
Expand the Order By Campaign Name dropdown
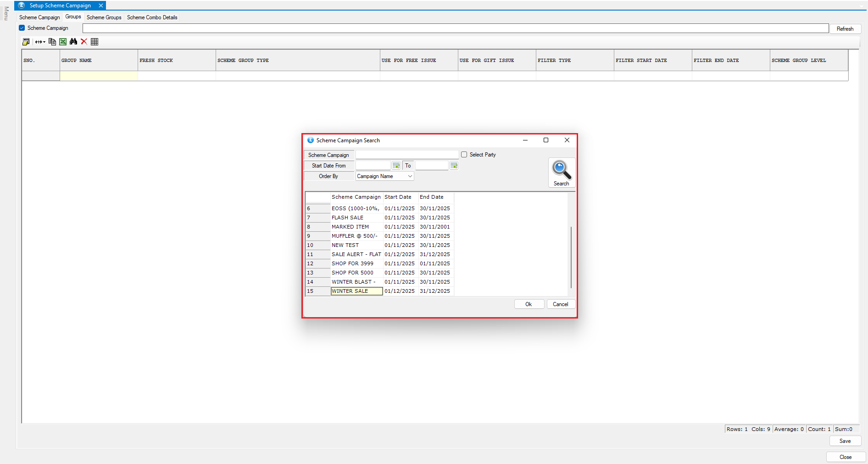[x=410, y=176]
